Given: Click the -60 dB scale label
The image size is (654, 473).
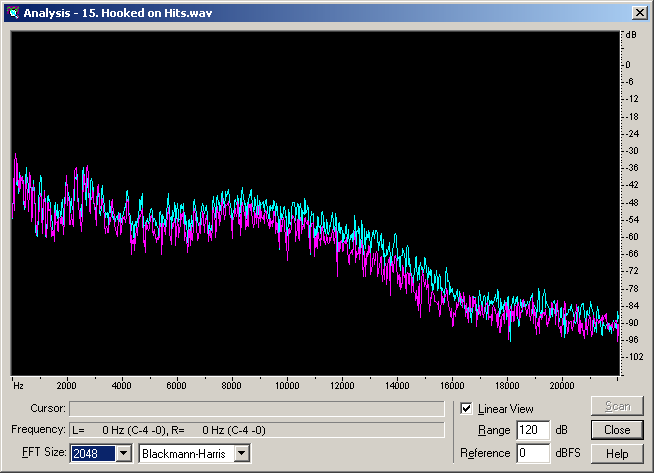Looking at the screenshot, I should [x=632, y=237].
